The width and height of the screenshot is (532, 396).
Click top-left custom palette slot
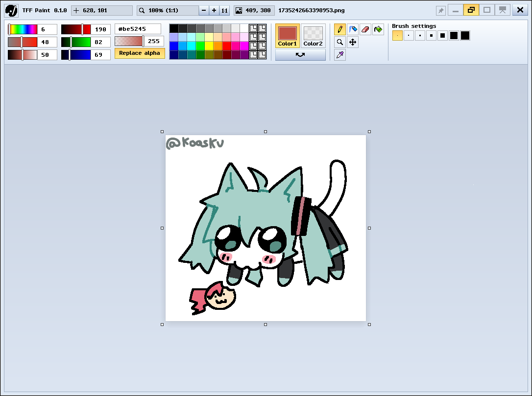[x=253, y=28]
